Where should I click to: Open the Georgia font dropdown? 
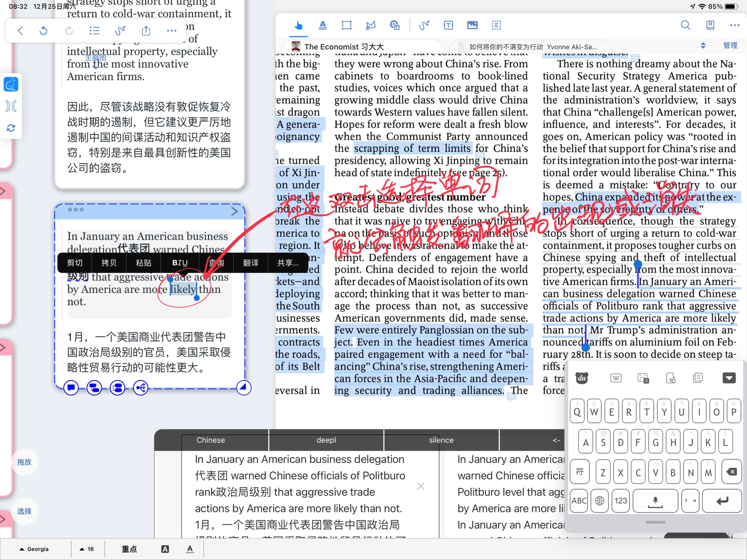click(34, 549)
